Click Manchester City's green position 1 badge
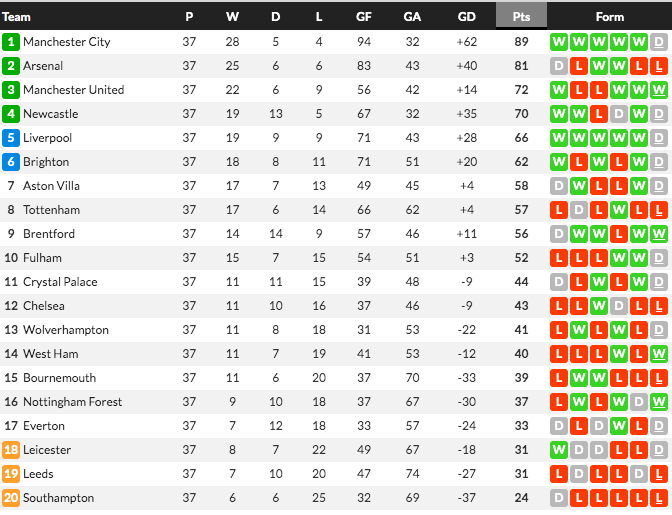This screenshot has height=515, width=672. click(x=11, y=42)
